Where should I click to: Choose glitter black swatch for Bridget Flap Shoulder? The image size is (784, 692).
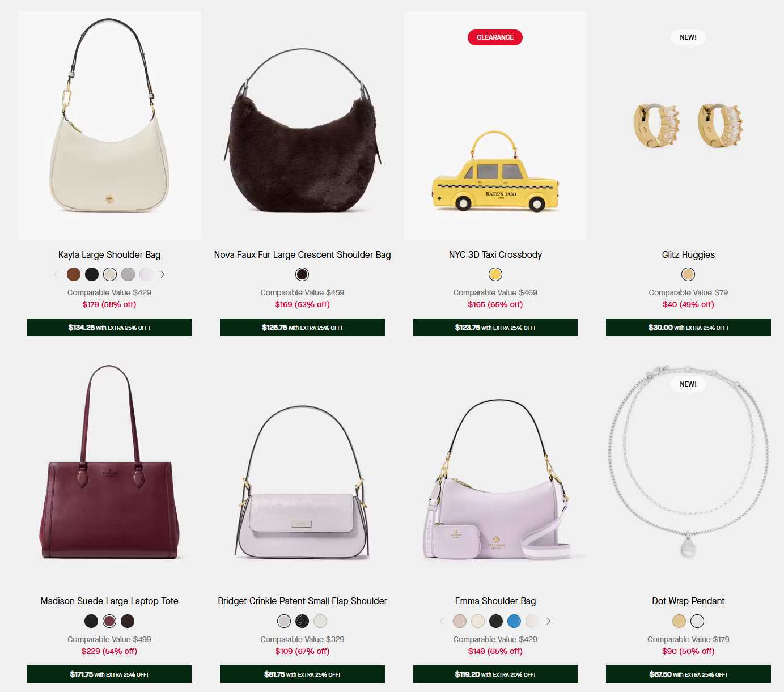pos(302,621)
